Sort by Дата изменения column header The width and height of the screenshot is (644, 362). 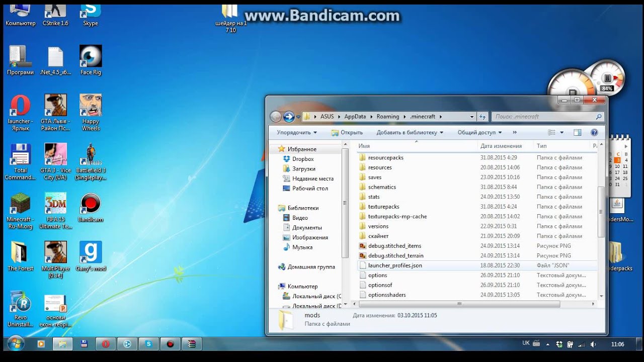[x=506, y=146]
